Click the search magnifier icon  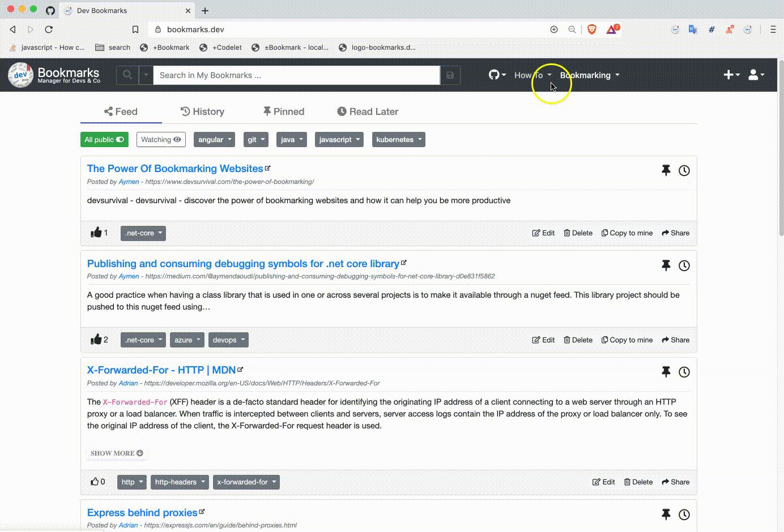[127, 74]
